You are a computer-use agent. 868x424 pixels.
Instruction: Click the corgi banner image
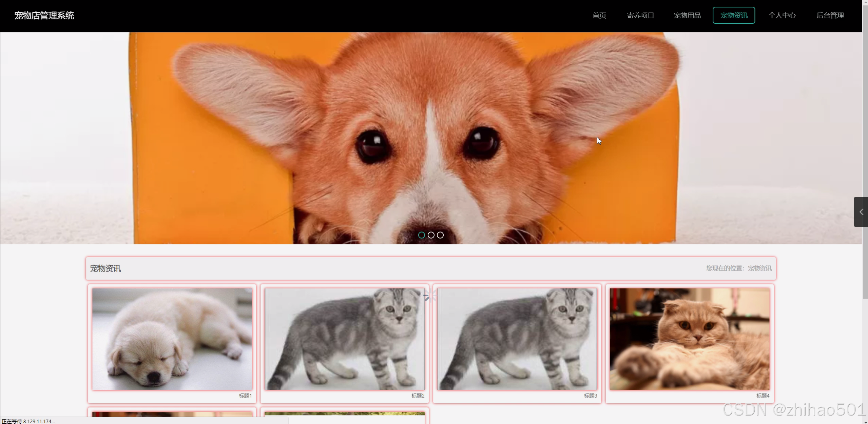tap(431, 136)
